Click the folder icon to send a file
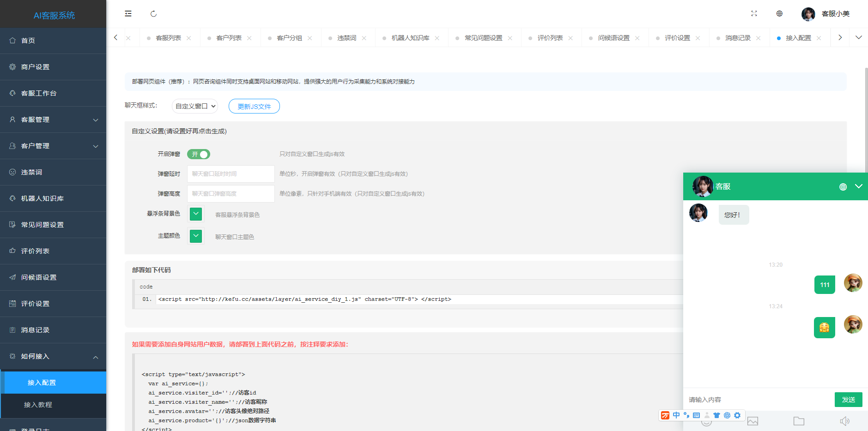 coord(798,421)
